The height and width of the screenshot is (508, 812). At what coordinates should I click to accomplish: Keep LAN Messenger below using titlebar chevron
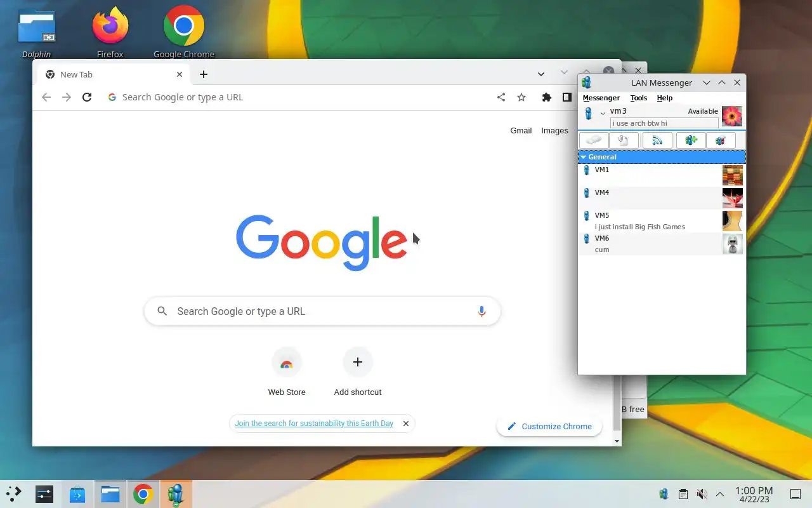click(707, 83)
